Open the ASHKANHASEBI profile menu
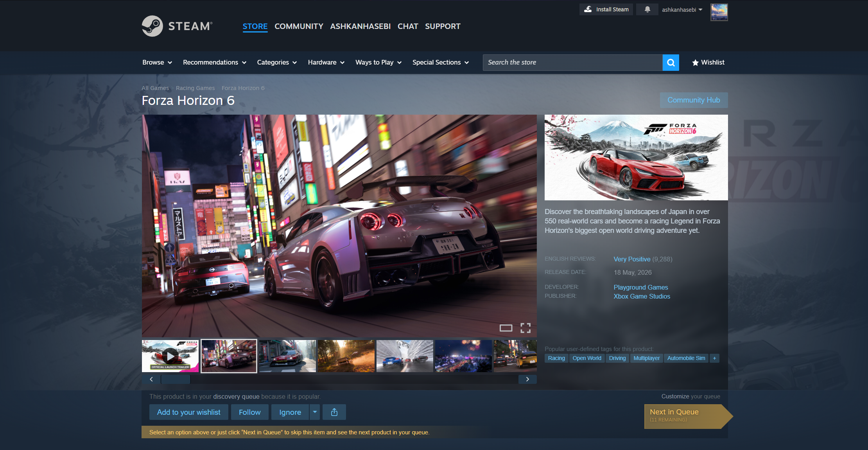The width and height of the screenshot is (868, 450). [360, 26]
